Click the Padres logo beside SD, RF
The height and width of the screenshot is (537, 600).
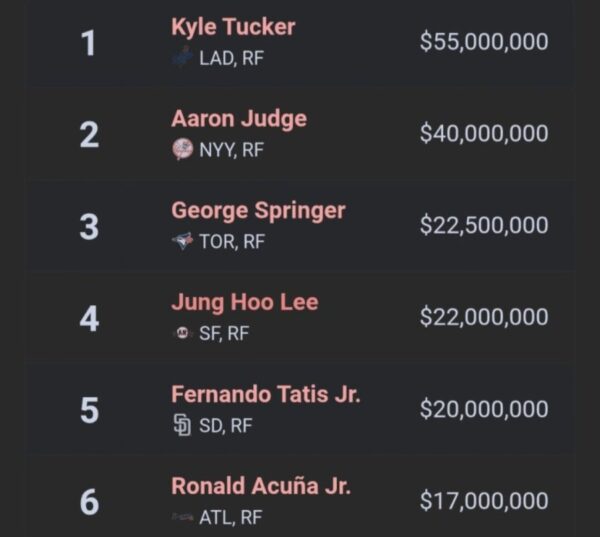click(182, 426)
